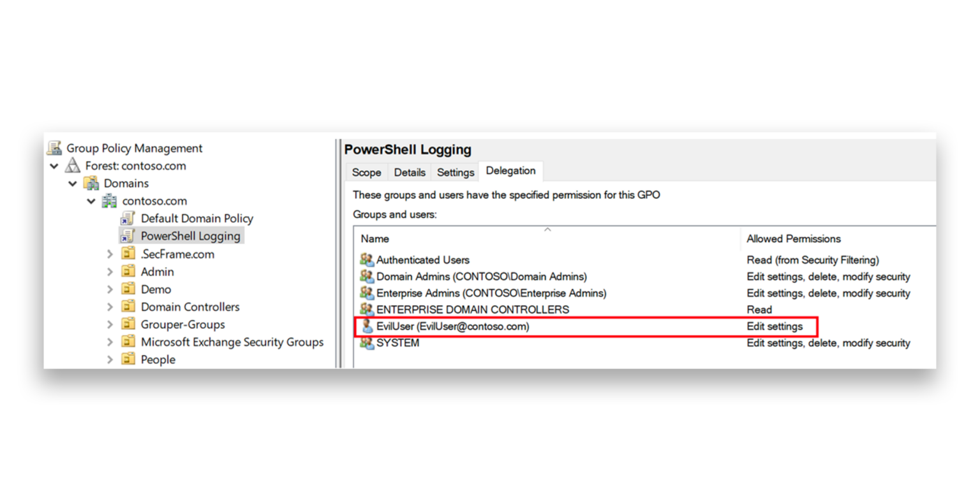Select the Default Domain Policy GPO icon
Image resolution: width=980 pixels, height=501 pixels.
point(128,218)
